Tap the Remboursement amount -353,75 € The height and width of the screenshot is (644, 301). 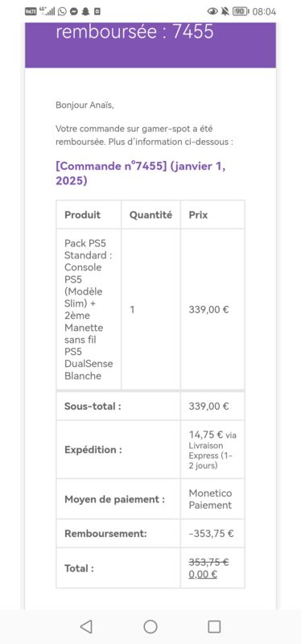211,534
